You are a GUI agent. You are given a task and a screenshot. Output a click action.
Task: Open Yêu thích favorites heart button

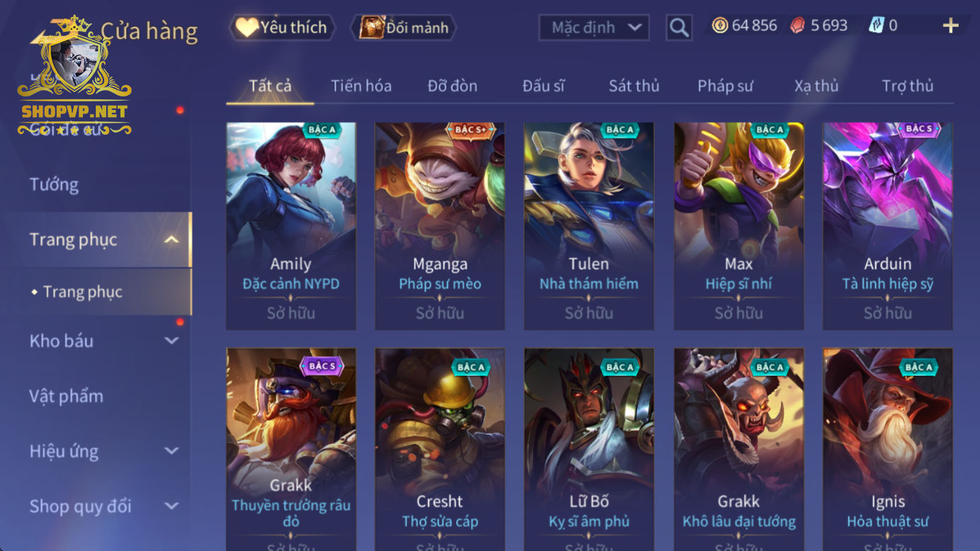coord(281,28)
